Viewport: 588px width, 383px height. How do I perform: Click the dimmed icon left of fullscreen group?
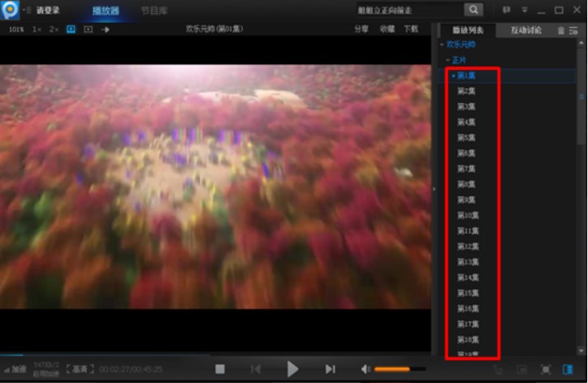(497, 370)
